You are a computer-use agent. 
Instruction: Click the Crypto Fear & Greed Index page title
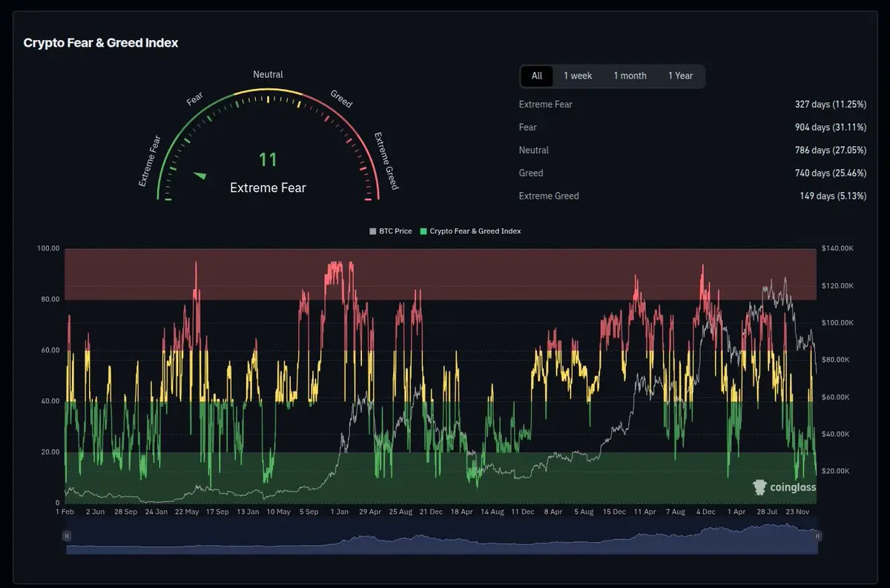pyautogui.click(x=101, y=43)
